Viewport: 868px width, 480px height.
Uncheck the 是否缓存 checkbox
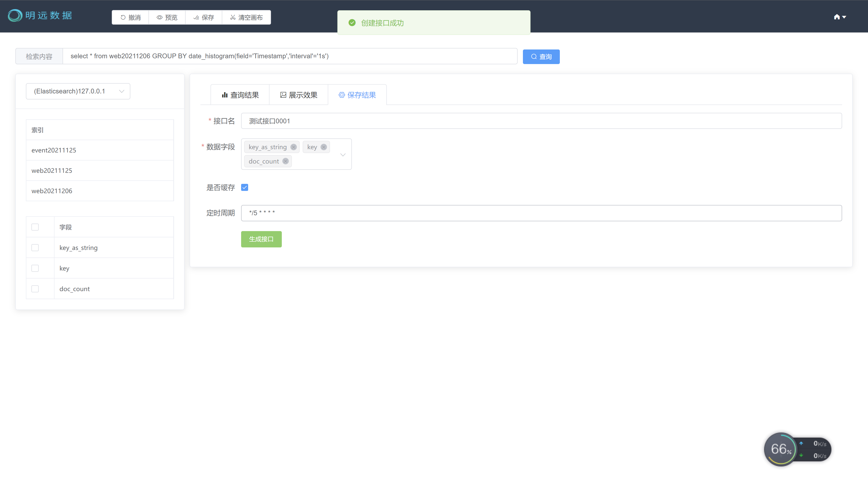(x=245, y=187)
